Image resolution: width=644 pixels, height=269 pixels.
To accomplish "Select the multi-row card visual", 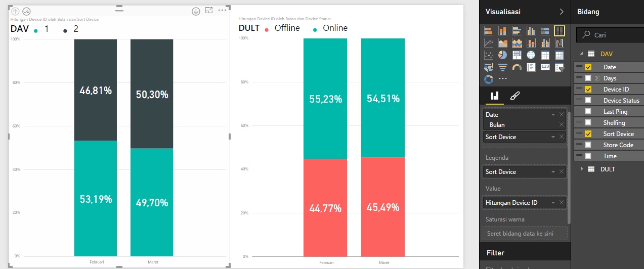I will (x=531, y=67).
